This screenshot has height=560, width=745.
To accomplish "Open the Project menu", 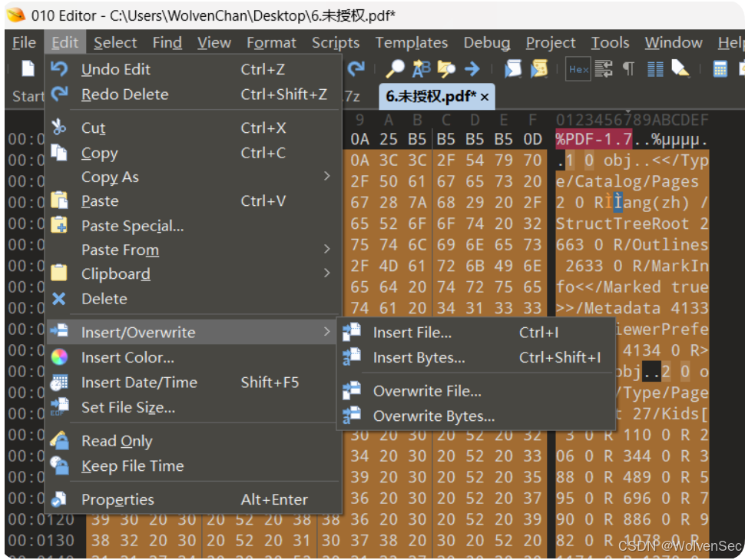I will (x=550, y=42).
